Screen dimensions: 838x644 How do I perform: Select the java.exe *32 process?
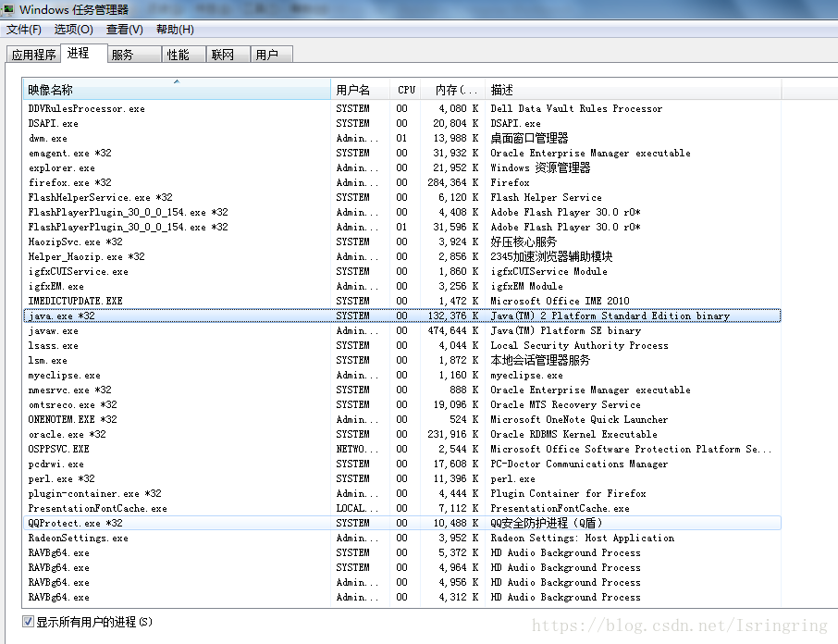(x=402, y=316)
